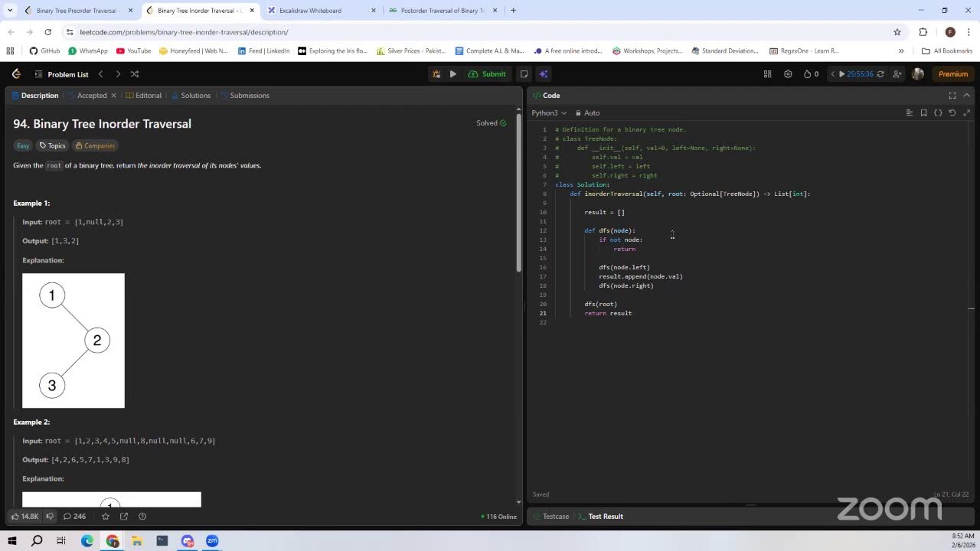
Task: Run the code with play icon
Action: pos(453,74)
